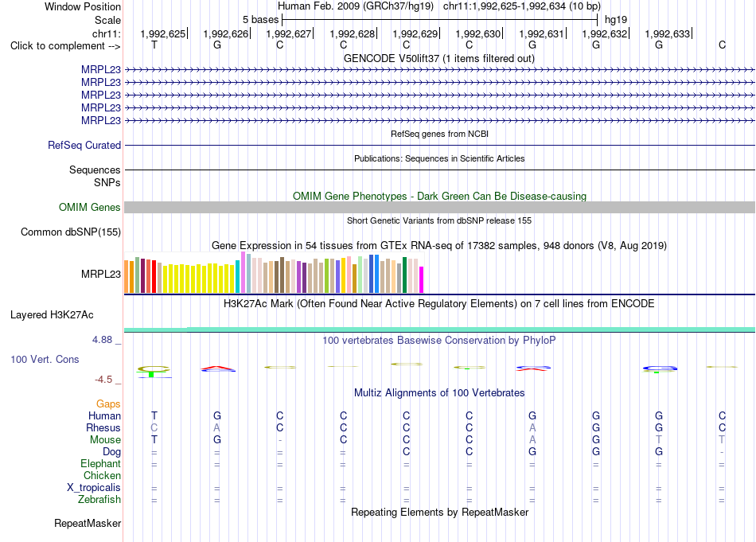Click the Common dbSNP(155) label
This screenshot has width=756, height=542.
click(x=71, y=232)
